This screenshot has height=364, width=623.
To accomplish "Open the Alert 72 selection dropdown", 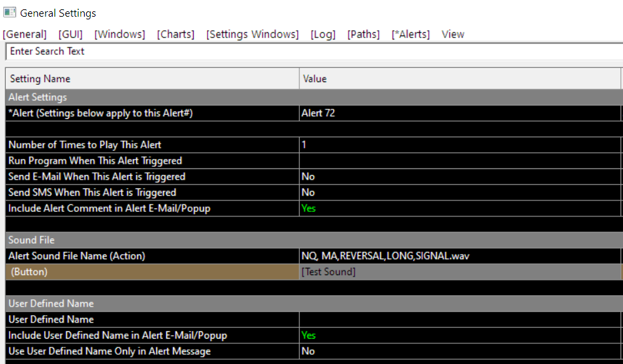I will [459, 114].
